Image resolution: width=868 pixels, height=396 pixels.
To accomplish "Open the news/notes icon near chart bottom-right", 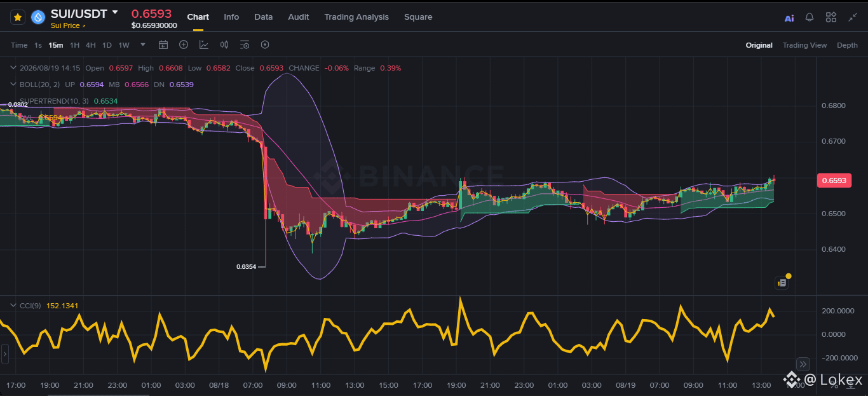I will [783, 283].
